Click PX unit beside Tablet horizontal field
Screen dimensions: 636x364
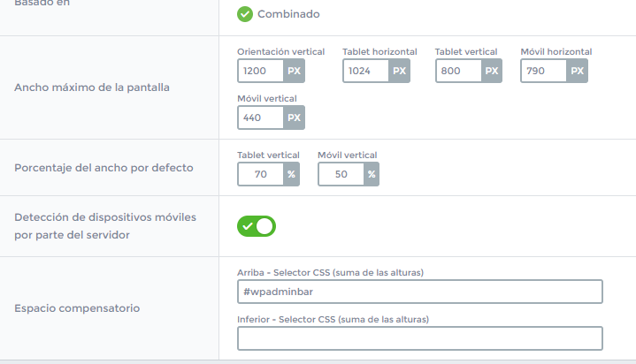pos(399,71)
